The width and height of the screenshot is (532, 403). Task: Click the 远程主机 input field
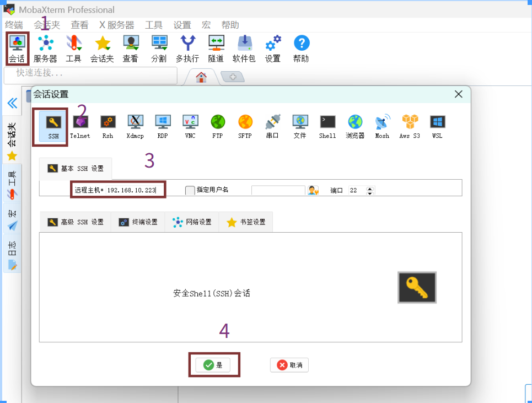pyautogui.click(x=135, y=190)
